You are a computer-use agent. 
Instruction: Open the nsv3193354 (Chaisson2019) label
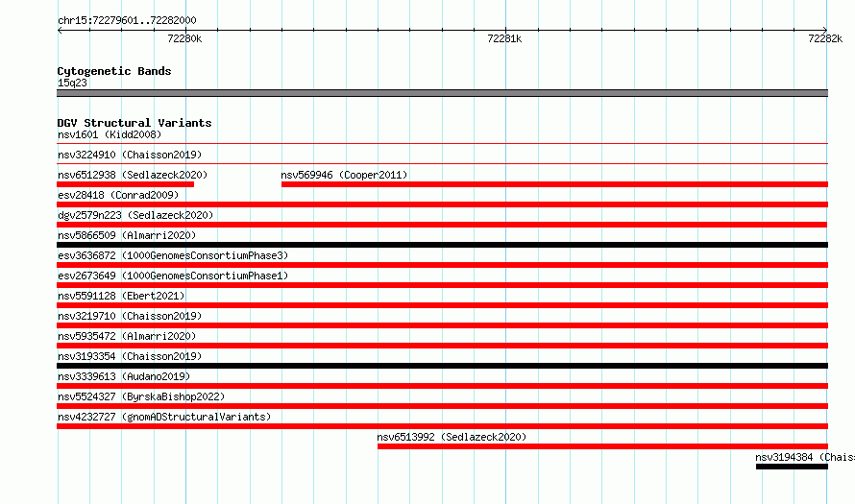[x=130, y=356]
